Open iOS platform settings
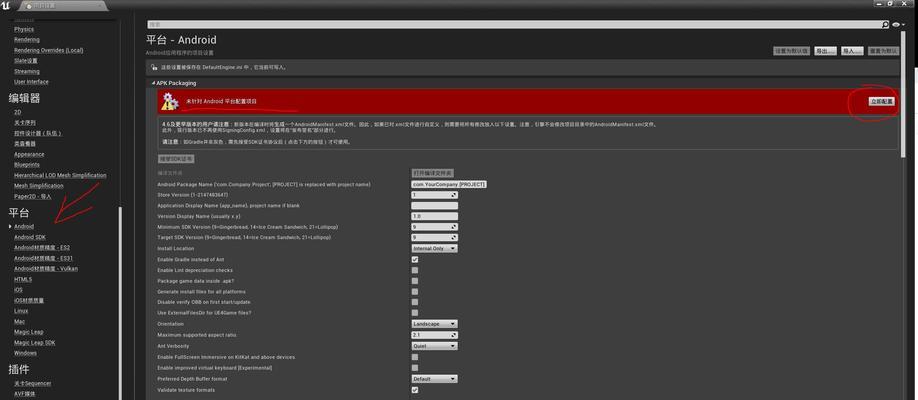Viewport: 918px width, 400px height. point(18,290)
